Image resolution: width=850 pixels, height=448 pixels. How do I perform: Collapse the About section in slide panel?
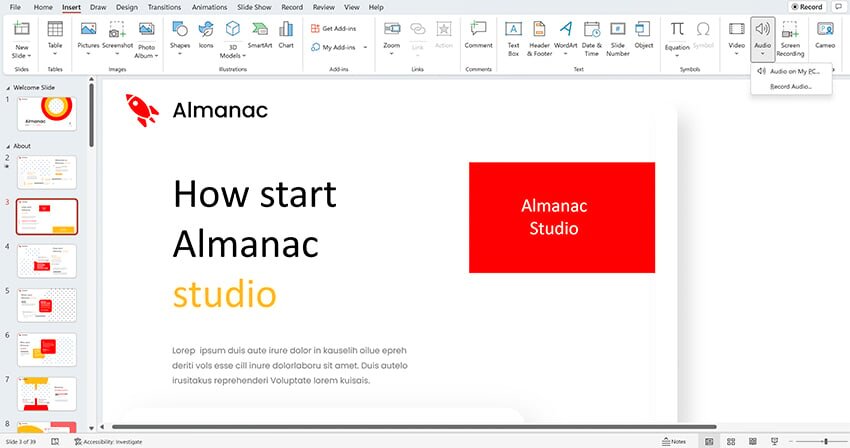tap(7, 146)
